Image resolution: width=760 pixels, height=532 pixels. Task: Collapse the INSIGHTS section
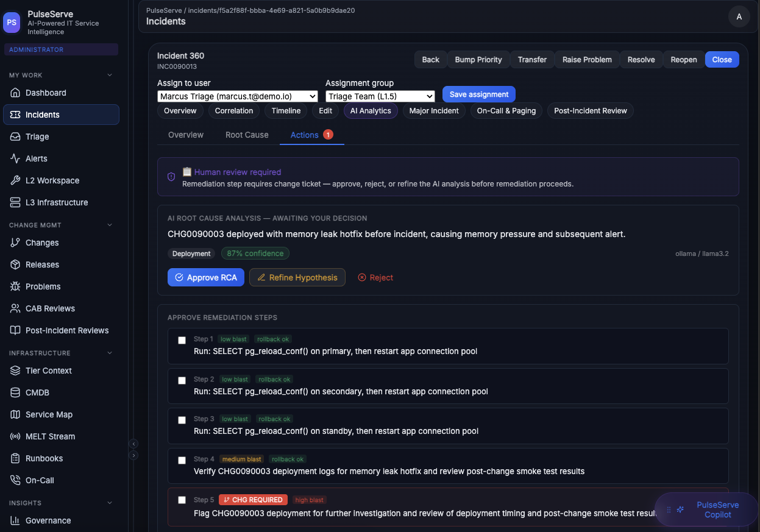click(110, 503)
